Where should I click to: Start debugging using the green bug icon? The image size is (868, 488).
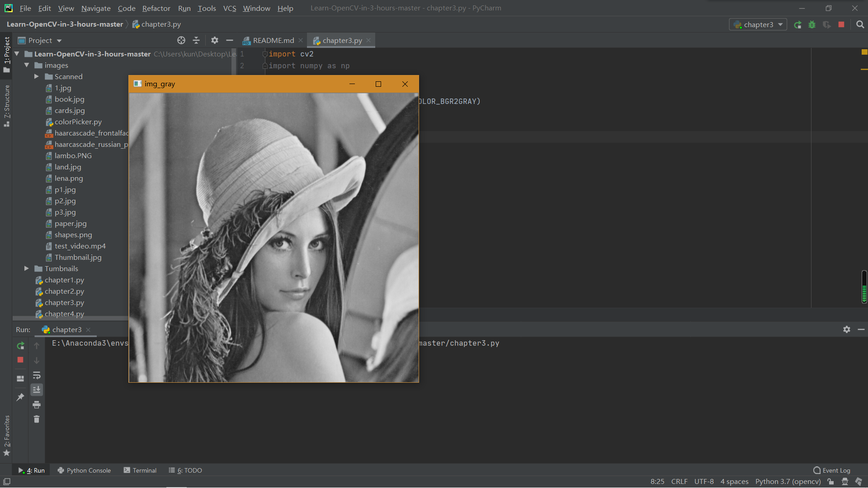pyautogui.click(x=812, y=25)
